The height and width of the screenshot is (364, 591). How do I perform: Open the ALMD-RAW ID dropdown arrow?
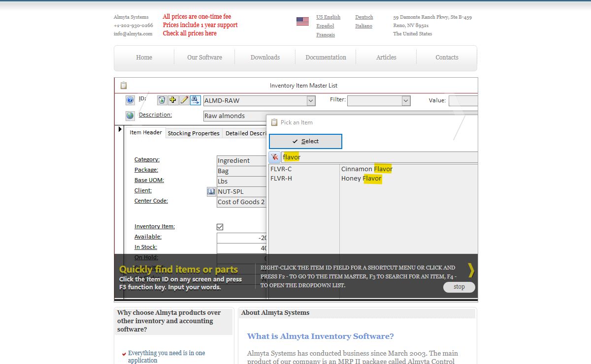tap(311, 100)
